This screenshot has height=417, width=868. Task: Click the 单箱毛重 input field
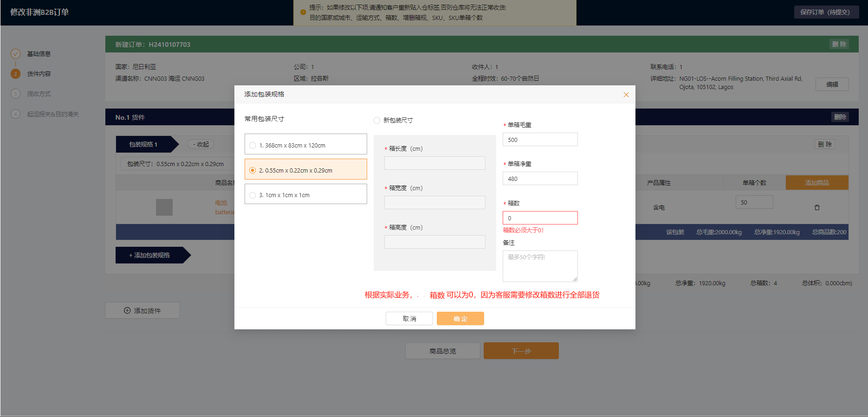(x=540, y=140)
